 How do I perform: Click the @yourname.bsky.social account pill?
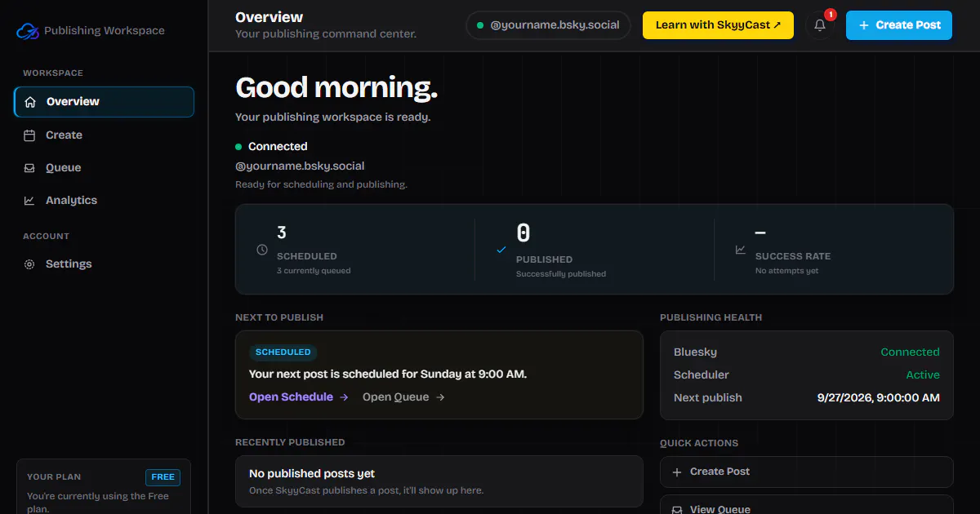(x=549, y=25)
